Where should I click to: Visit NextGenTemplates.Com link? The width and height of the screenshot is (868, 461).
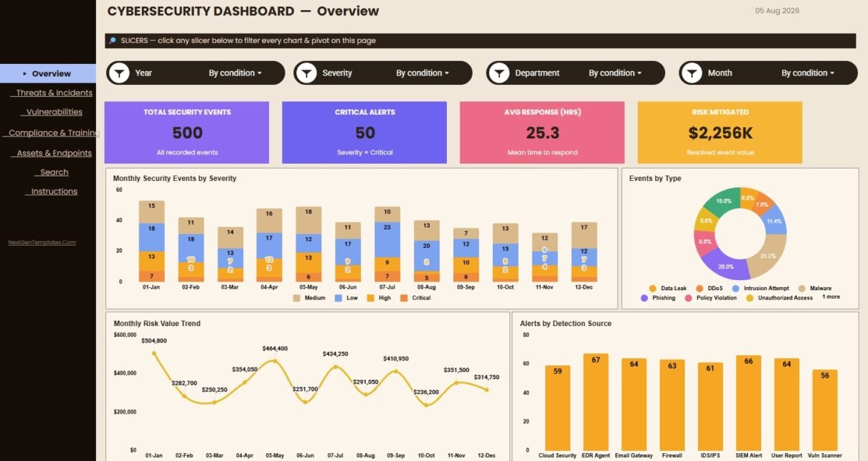42,242
